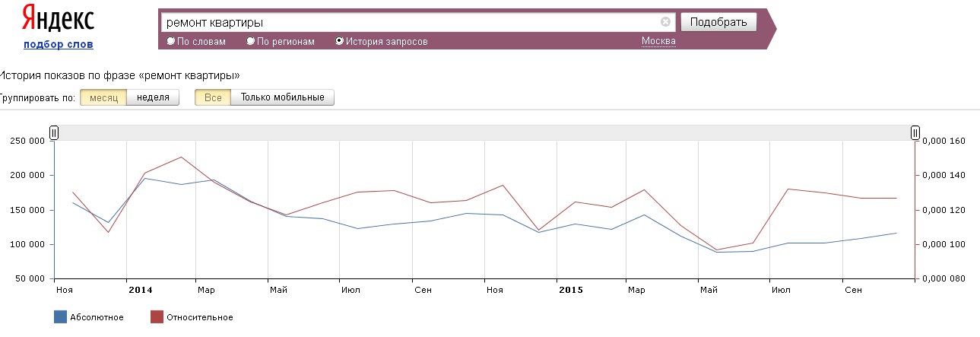Clear the search field with the X icon
This screenshot has width=980, height=337.
click(x=666, y=22)
